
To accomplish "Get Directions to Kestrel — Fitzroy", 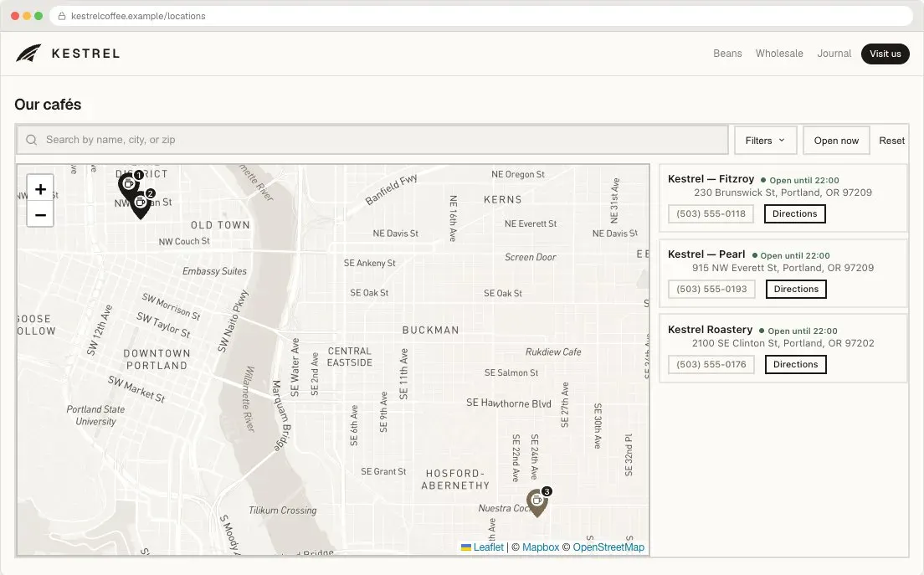I will (x=794, y=214).
